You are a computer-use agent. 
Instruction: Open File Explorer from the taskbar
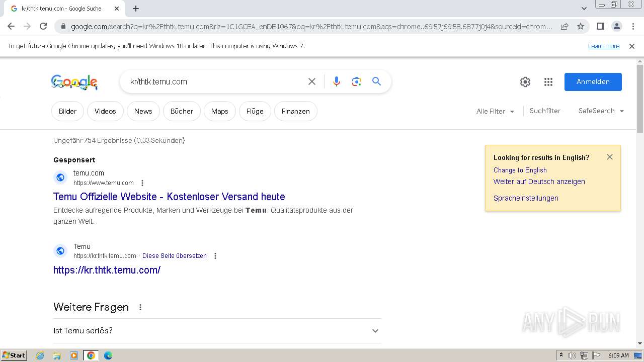point(57,355)
